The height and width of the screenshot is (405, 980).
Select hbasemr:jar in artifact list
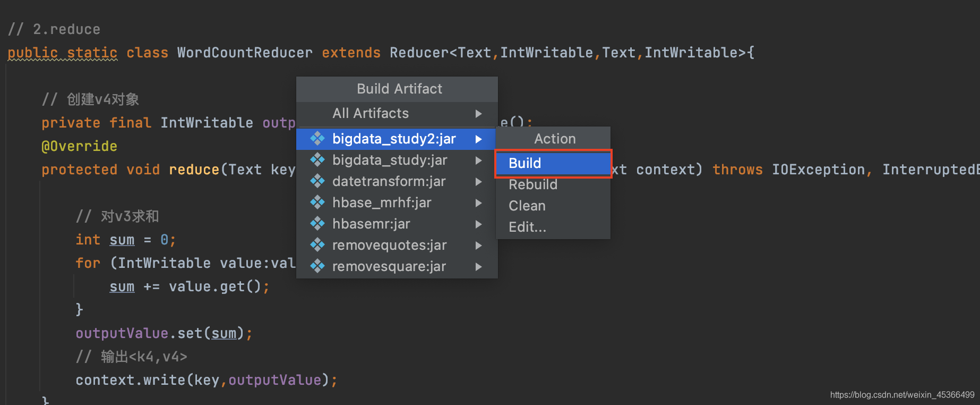(397, 224)
